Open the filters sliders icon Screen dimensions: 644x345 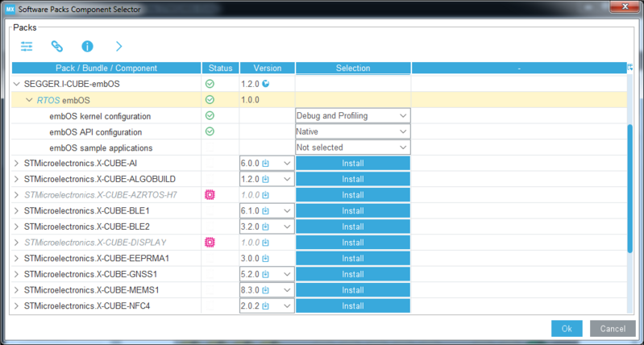[27, 47]
